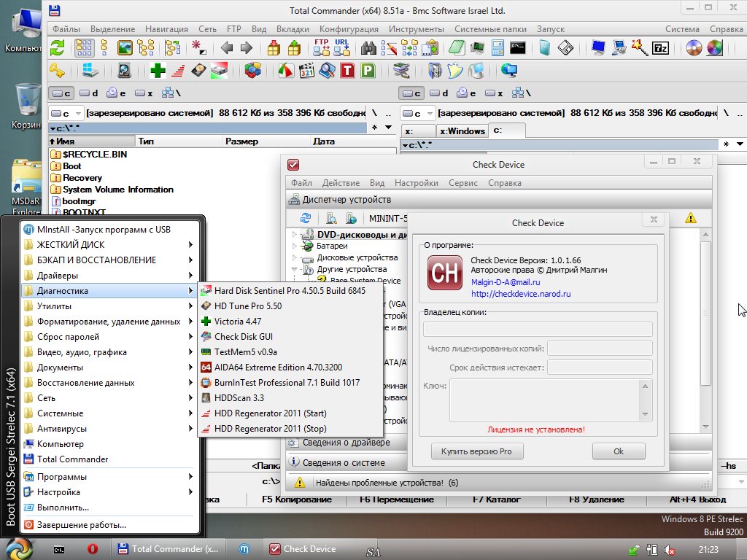The width and height of the screenshot is (747, 560).
Task: Click the unpack files icon with green arrow
Action: pos(294,48)
